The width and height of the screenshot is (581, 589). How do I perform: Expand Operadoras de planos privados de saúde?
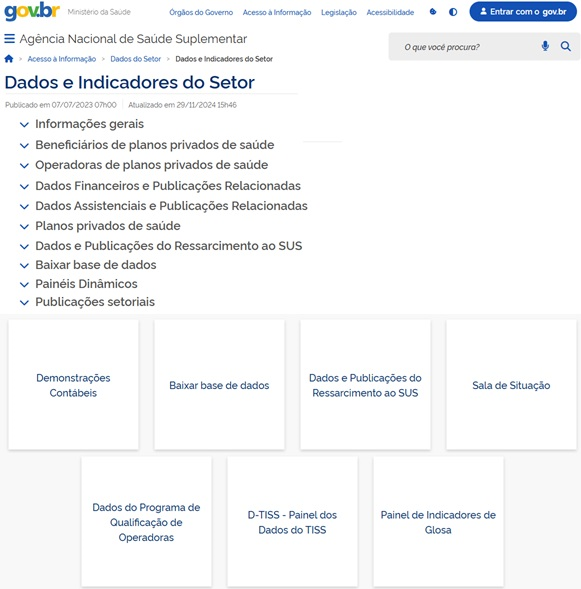coord(144,165)
